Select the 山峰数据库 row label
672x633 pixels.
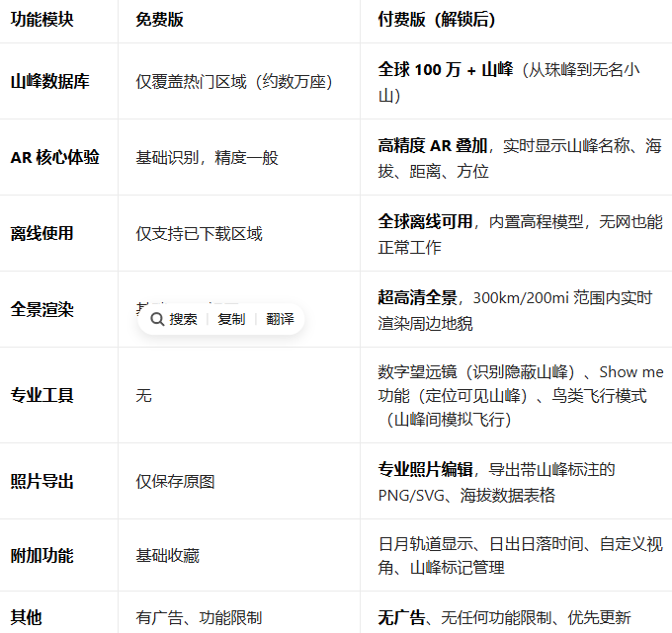click(49, 82)
